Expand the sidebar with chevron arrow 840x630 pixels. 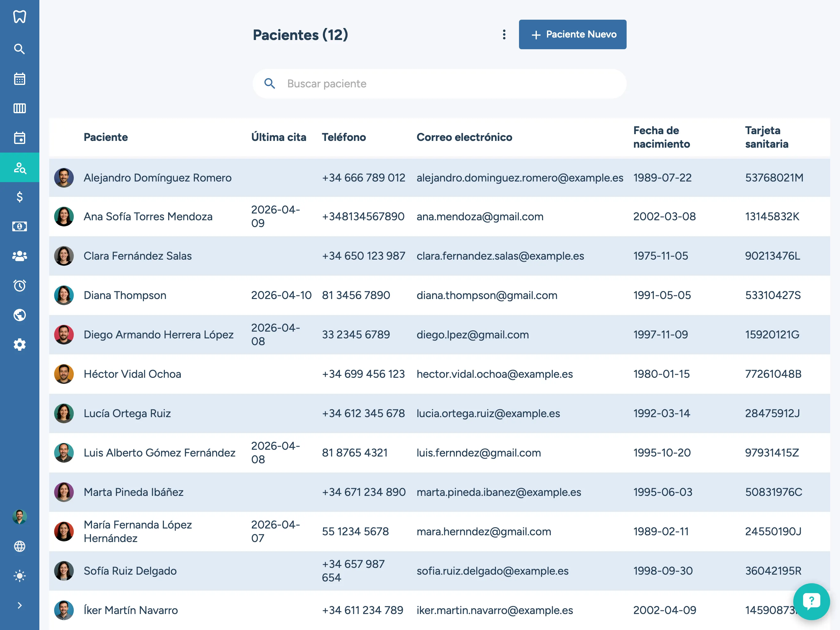pos(19,605)
